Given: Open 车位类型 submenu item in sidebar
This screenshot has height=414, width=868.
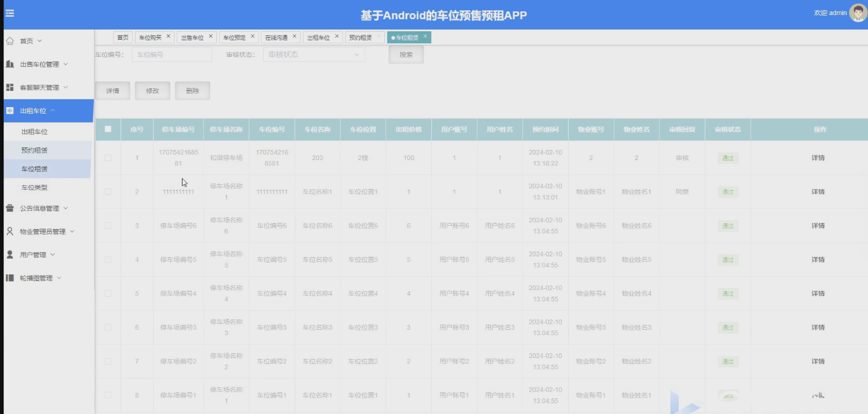Looking at the screenshot, I should (x=34, y=188).
